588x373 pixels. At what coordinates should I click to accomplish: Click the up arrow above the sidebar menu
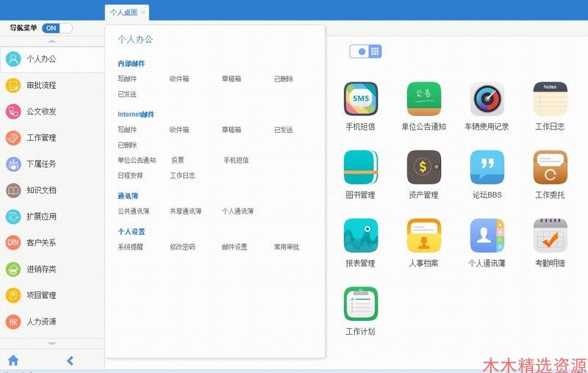[x=52, y=41]
